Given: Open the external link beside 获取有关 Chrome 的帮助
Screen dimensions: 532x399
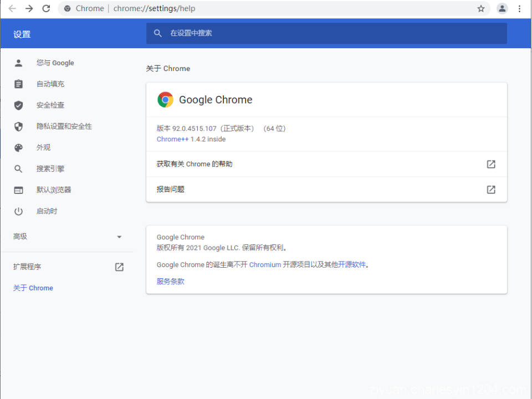Looking at the screenshot, I should click(x=491, y=164).
